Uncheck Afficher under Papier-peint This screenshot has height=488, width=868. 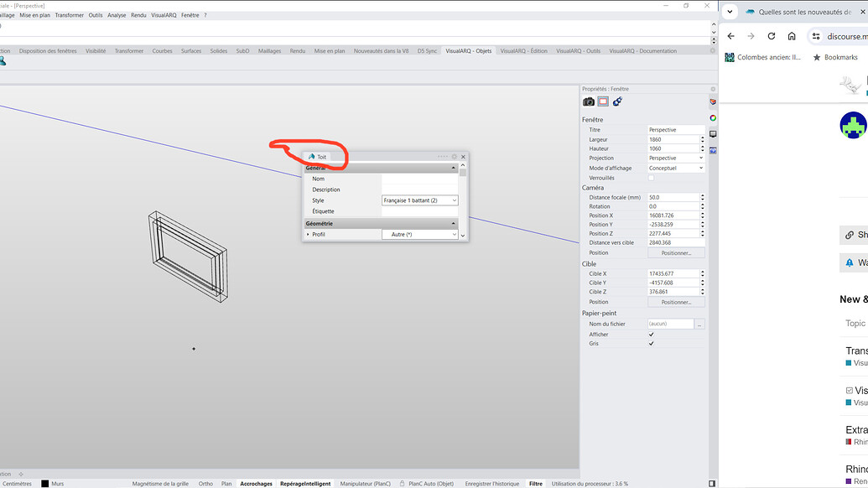click(652, 334)
